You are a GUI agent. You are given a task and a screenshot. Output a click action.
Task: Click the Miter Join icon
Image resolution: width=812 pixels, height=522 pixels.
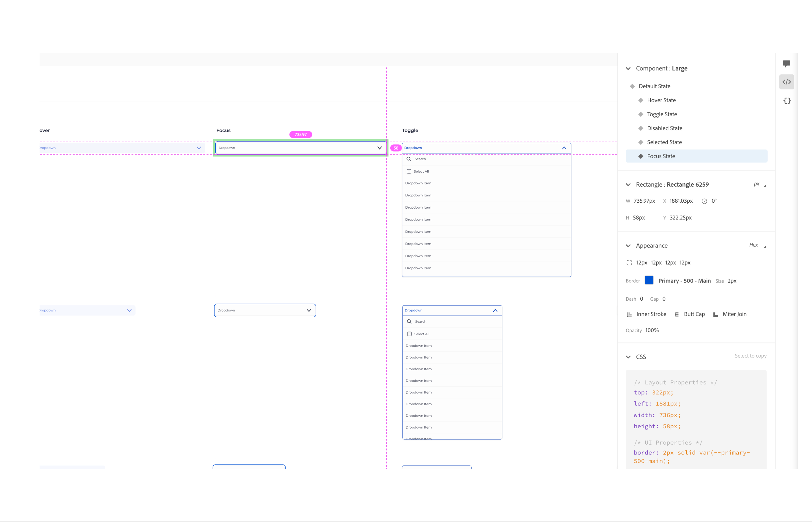pos(715,315)
